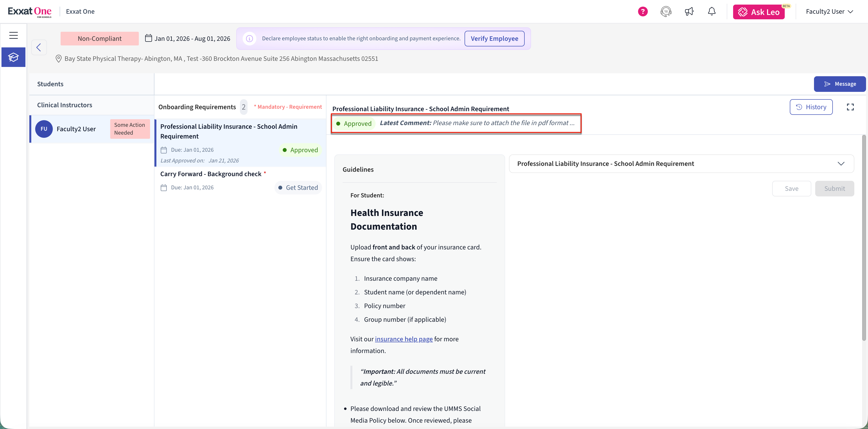Select Carry Forward - Background check requirement
This screenshot has width=868, height=429.
tap(211, 174)
